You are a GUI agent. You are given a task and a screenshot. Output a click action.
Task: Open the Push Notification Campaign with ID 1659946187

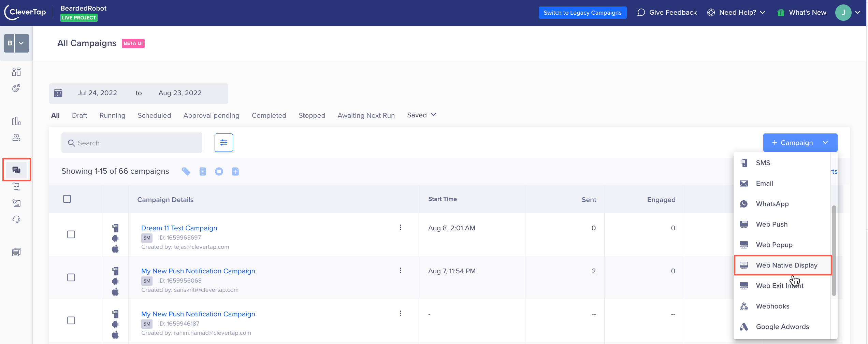coord(198,314)
